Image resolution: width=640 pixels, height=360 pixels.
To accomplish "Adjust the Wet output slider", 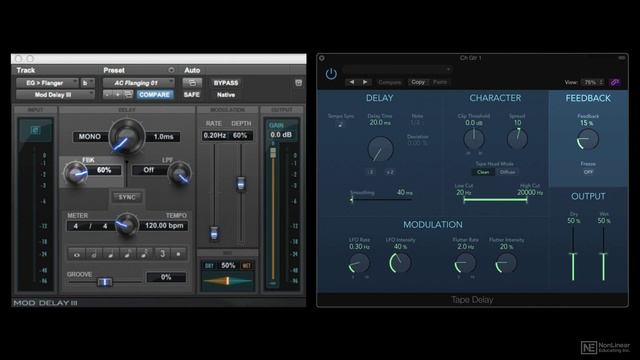I will point(603,253).
